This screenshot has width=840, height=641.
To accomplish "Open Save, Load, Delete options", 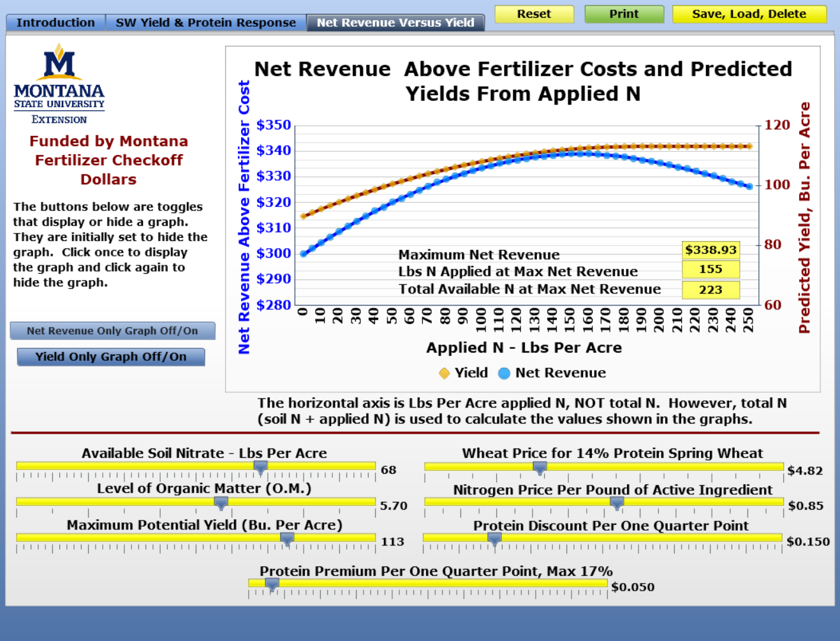I will point(749,14).
